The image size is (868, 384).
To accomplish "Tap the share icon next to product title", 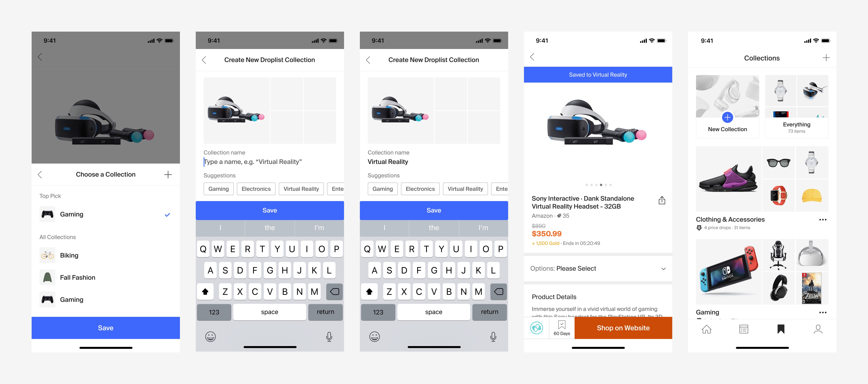I will pos(662,200).
